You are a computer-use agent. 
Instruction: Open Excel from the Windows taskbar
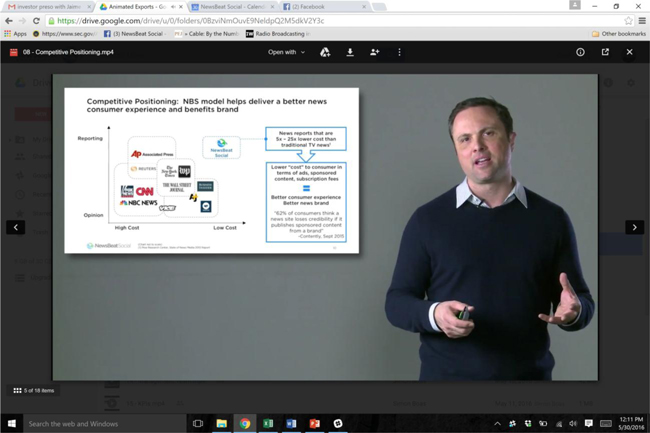[x=268, y=423]
